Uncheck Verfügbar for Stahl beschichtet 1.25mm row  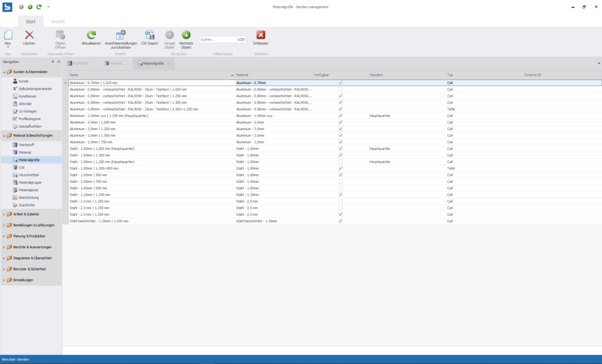coord(340,221)
